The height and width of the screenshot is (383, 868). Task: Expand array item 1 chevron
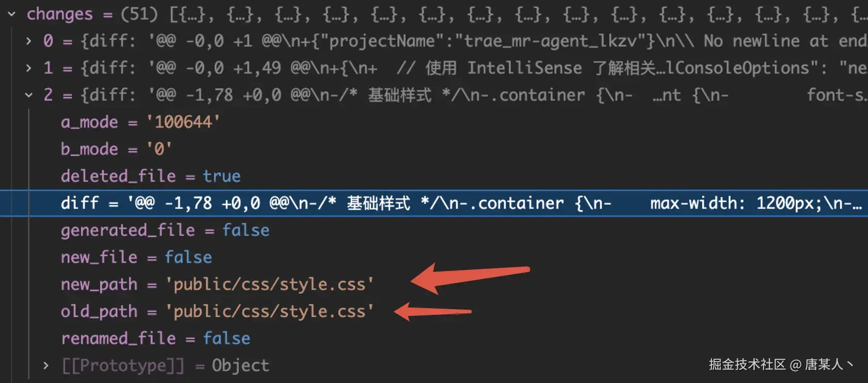[29, 68]
